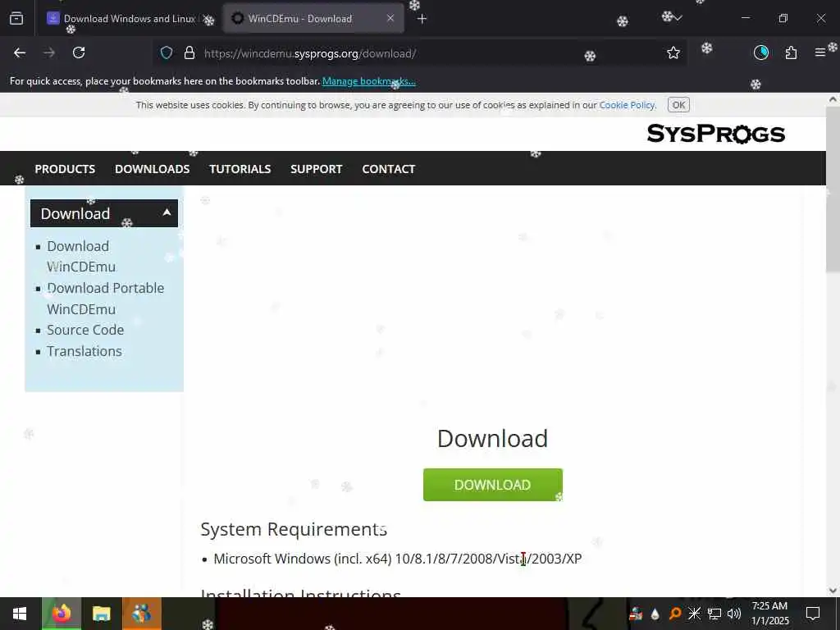Reload the current page
Viewport: 840px width, 630px height.
click(x=79, y=52)
